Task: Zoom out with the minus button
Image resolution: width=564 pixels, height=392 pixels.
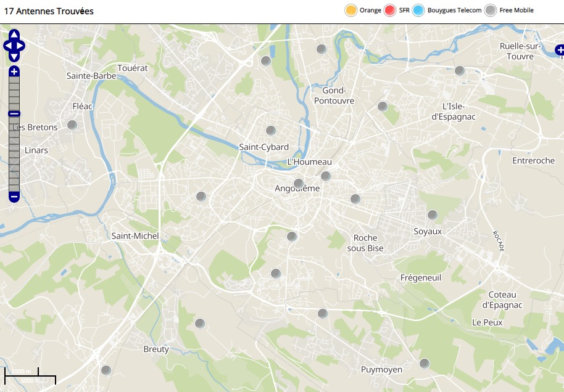Action: 14,197
